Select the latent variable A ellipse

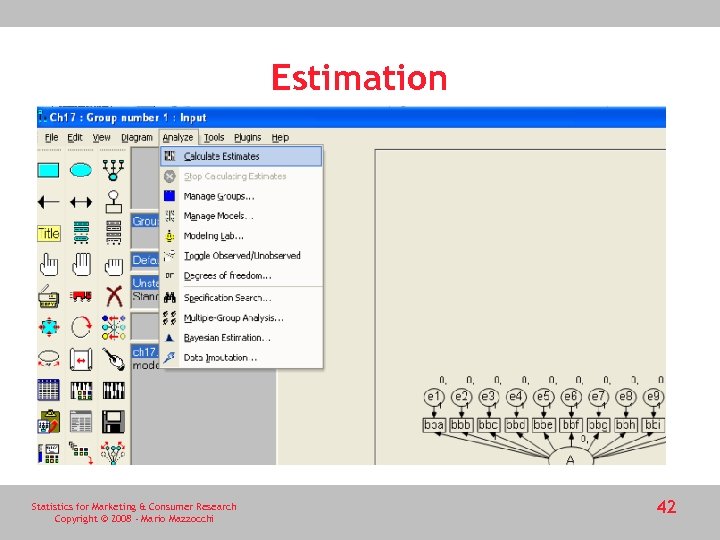click(x=571, y=458)
